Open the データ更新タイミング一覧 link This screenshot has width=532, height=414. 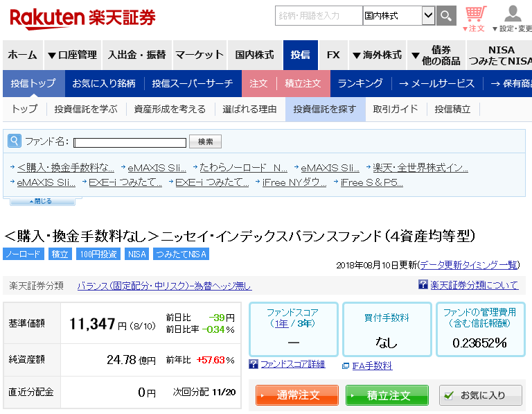[469, 265]
